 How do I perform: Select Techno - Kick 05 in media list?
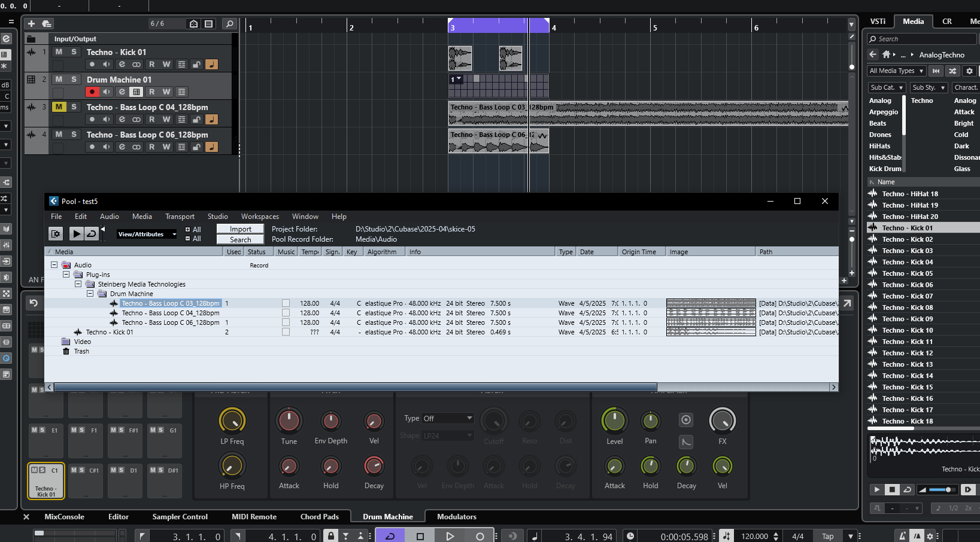pyautogui.click(x=907, y=273)
